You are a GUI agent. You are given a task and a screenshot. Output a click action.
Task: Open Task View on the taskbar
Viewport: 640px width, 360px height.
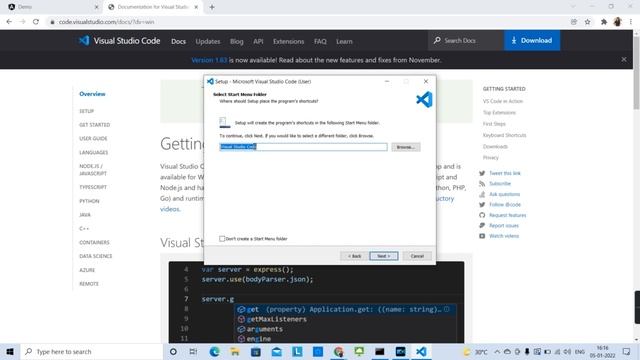[x=193, y=351]
